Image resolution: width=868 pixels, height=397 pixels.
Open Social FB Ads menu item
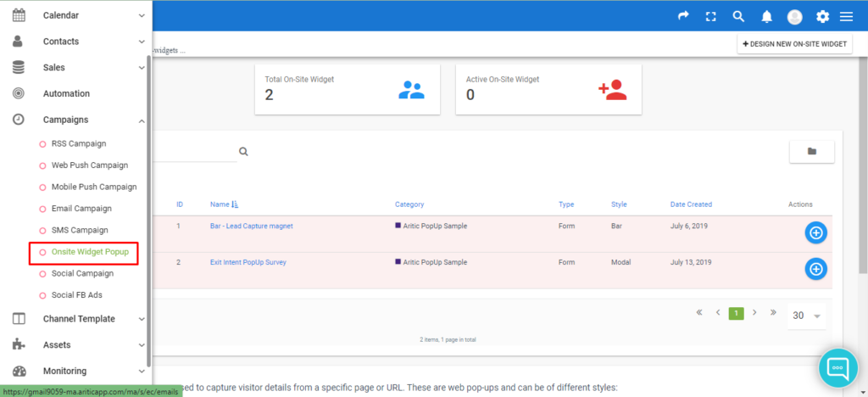(77, 295)
